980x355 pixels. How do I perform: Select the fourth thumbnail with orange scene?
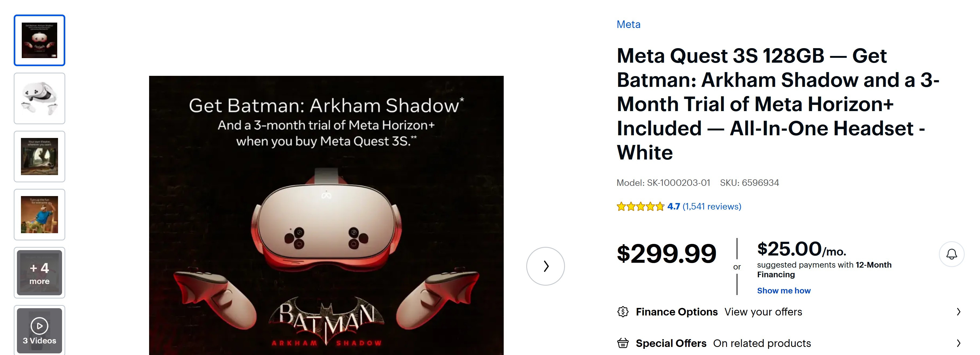click(39, 214)
